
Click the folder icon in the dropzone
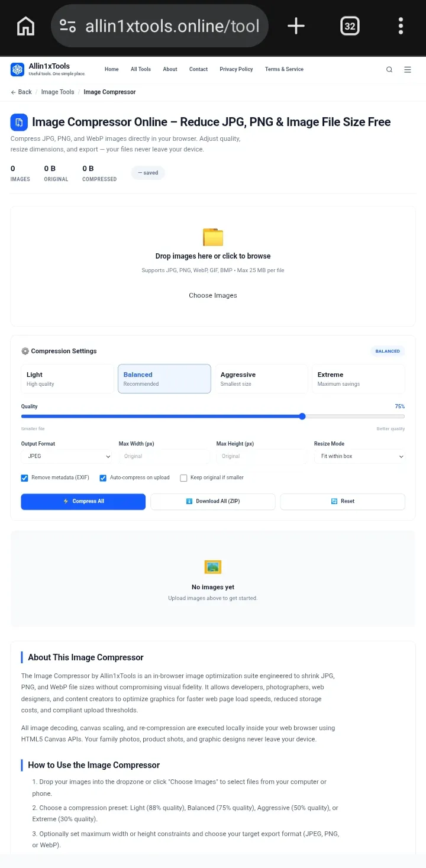[x=213, y=237]
